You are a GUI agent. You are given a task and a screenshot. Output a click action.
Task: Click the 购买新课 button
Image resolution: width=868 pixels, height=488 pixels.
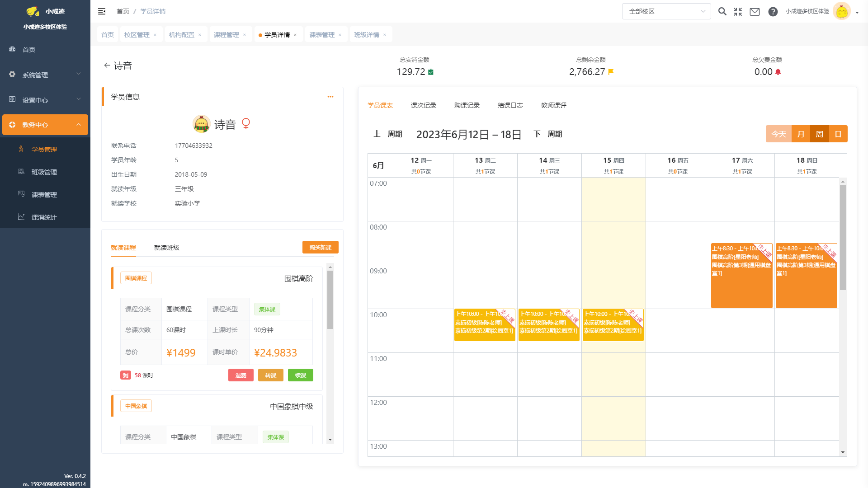tap(320, 247)
